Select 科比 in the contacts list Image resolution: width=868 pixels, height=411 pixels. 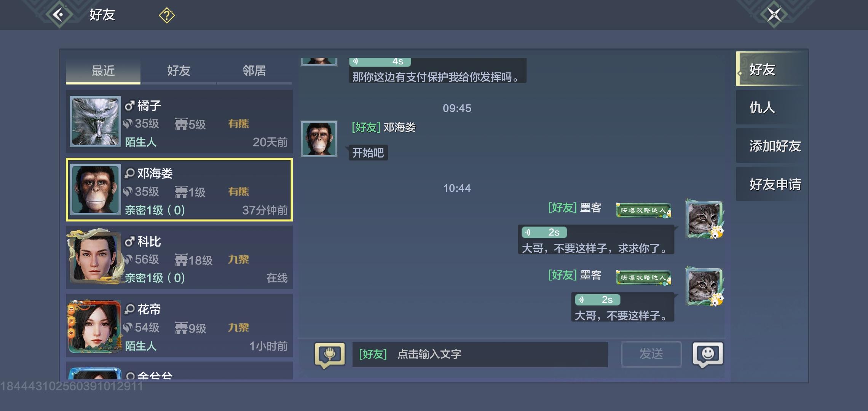click(x=179, y=258)
